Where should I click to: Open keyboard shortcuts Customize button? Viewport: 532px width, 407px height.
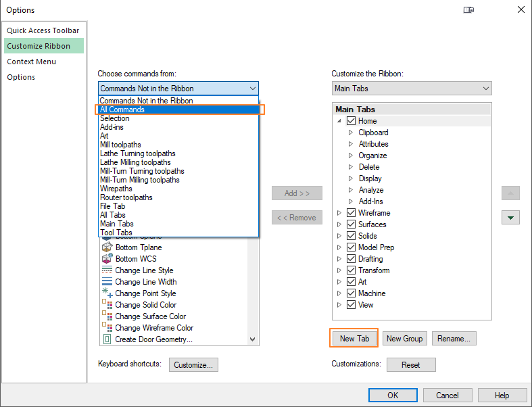193,365
